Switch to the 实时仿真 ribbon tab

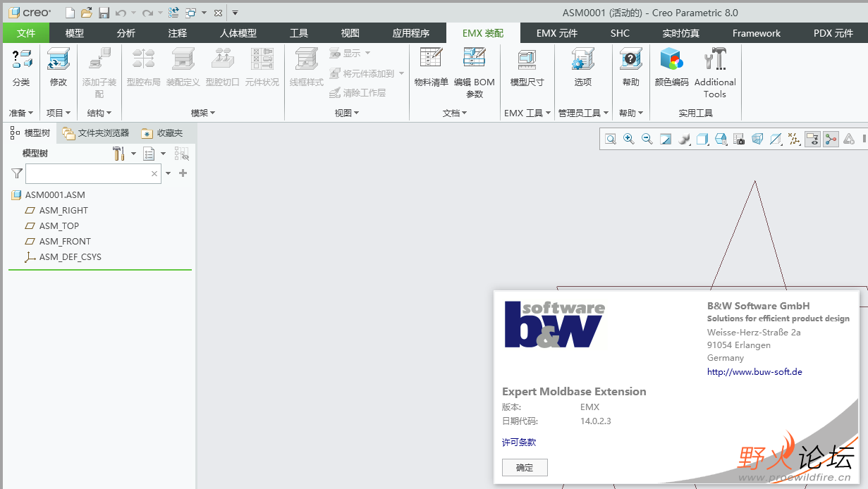tap(681, 33)
